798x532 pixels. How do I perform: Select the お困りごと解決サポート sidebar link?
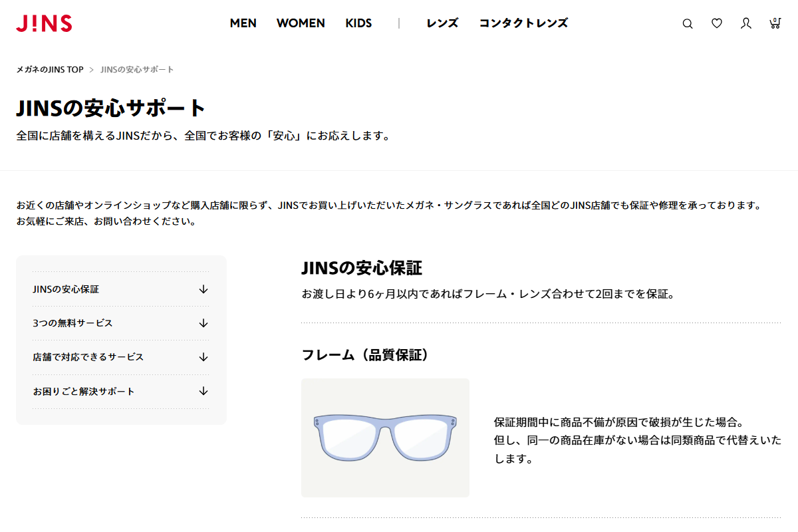84,391
